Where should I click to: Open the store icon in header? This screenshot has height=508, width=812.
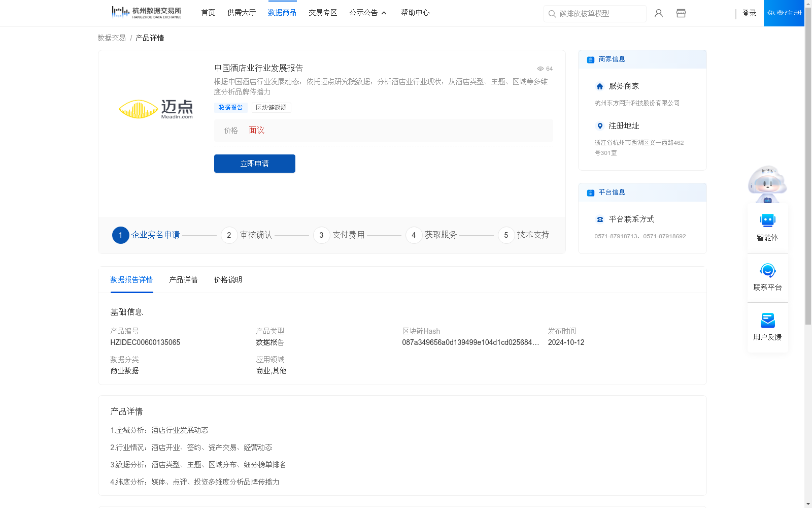point(681,13)
